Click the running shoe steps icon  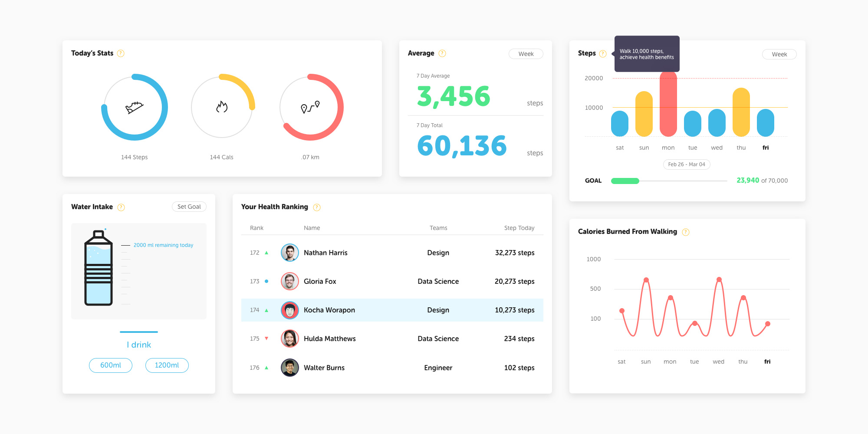(x=135, y=107)
